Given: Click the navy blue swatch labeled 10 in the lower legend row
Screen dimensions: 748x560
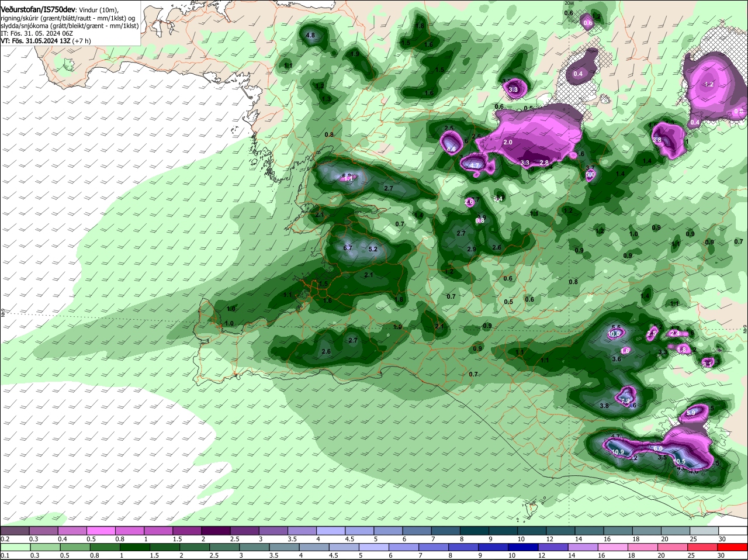Looking at the screenshot, I should [523, 547].
